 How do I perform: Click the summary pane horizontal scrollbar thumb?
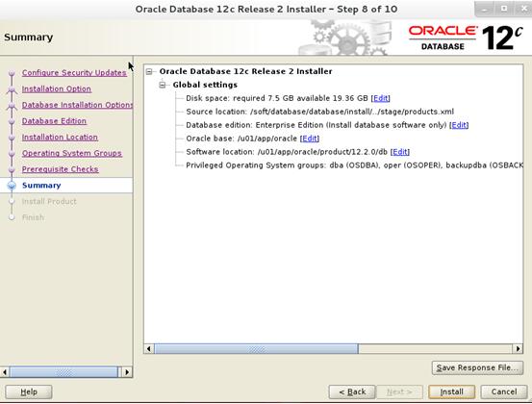pos(256,349)
